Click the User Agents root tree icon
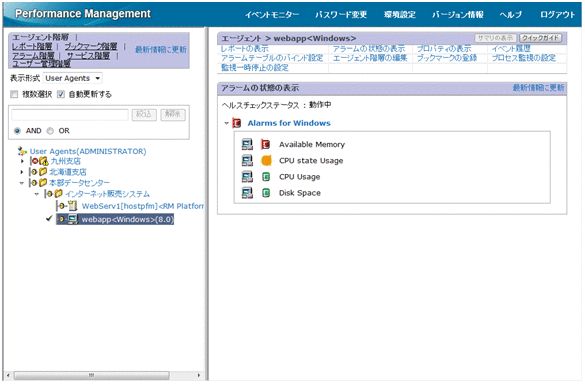This screenshot has height=384, width=585. click(22, 151)
